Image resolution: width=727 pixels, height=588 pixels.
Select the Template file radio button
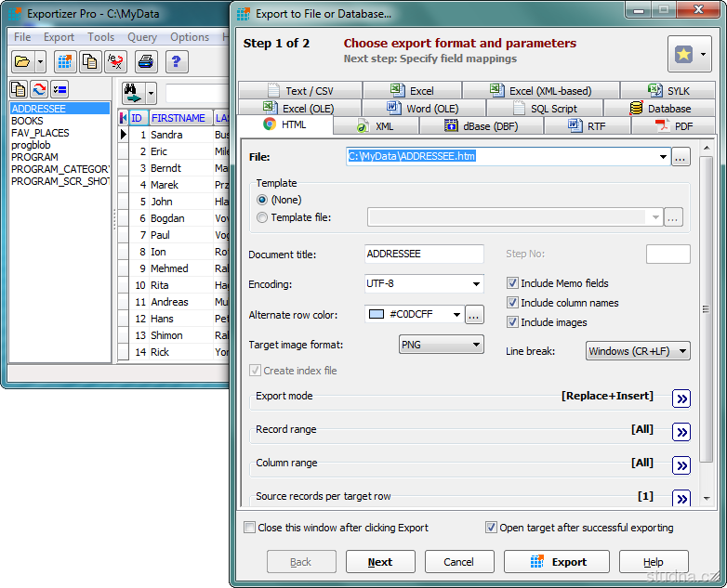click(262, 217)
